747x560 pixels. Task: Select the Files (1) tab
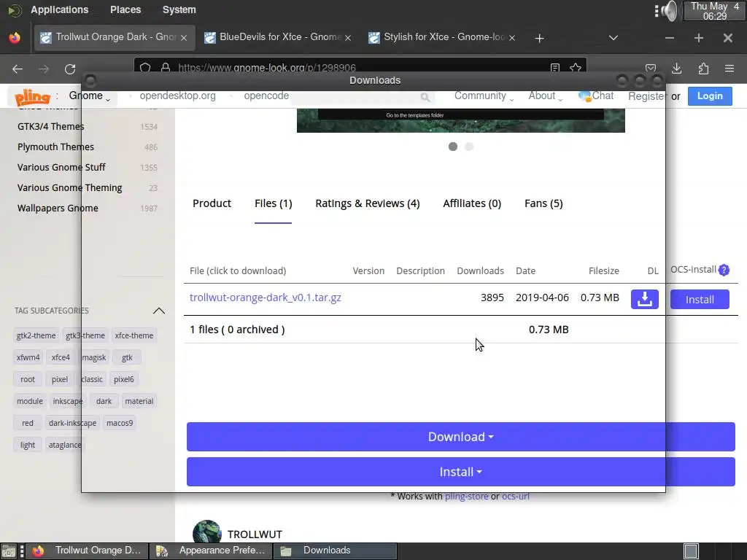273,204
